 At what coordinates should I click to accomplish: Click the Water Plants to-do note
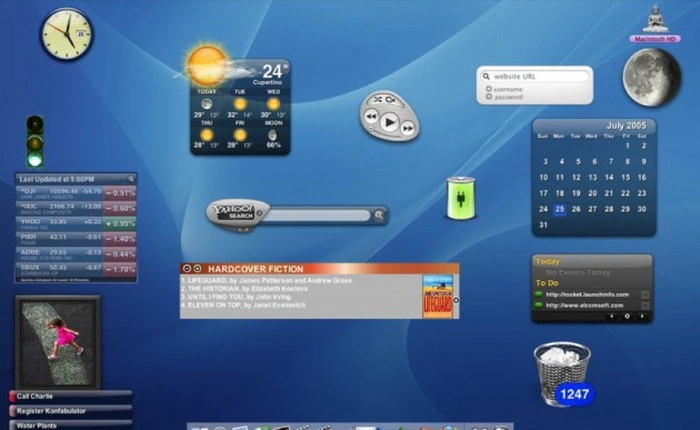coord(71,425)
